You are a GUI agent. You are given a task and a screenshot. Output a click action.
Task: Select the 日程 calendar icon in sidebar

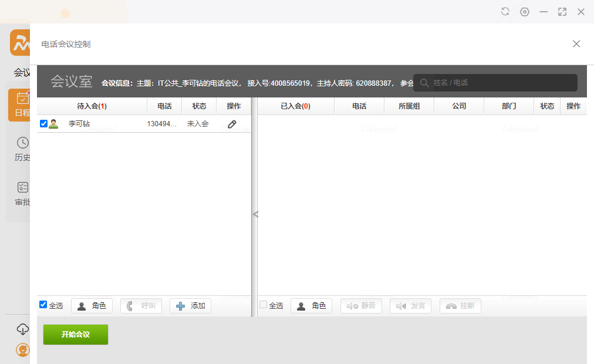22,99
